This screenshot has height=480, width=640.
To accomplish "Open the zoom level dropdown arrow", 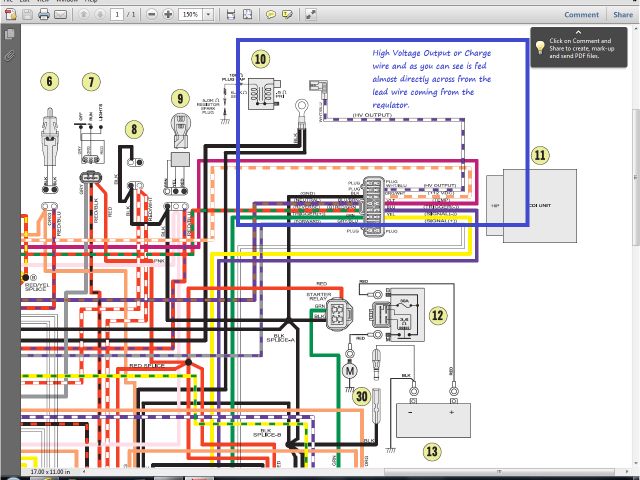I will pyautogui.click(x=208, y=15).
